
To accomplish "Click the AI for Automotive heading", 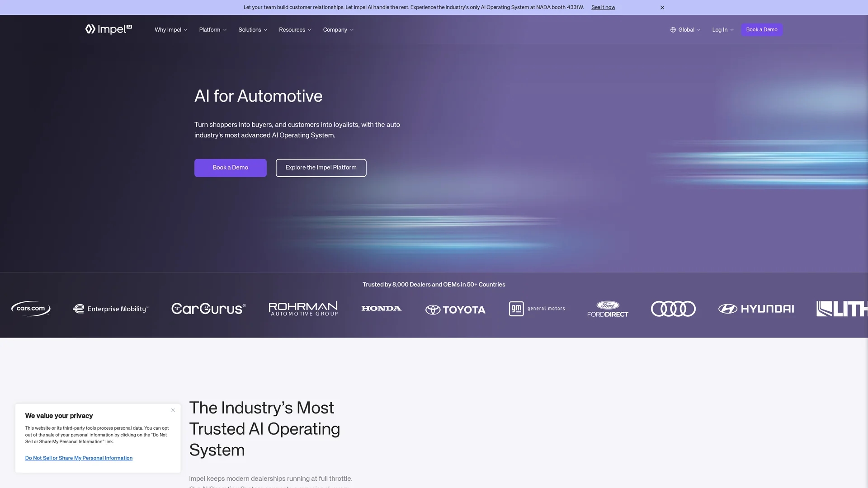I will click(x=258, y=96).
